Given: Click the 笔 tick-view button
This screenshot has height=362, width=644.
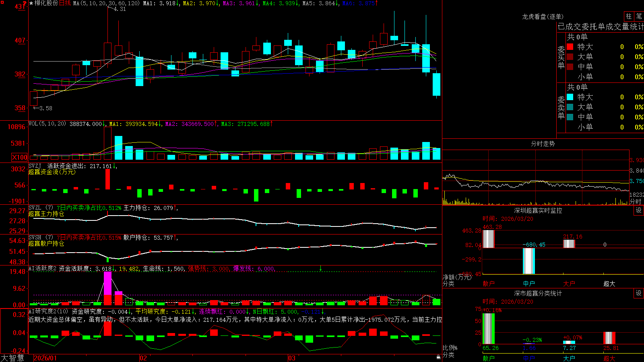Looking at the screenshot, I should (639, 16).
